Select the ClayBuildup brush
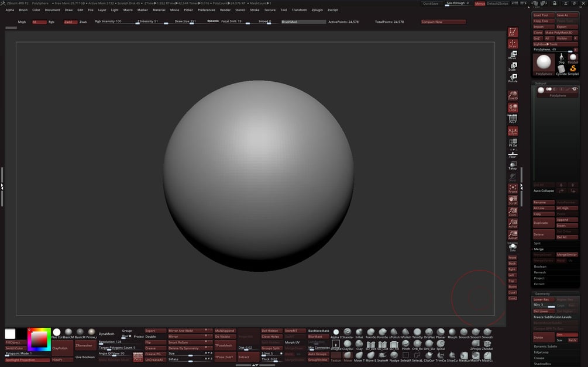 348,345
